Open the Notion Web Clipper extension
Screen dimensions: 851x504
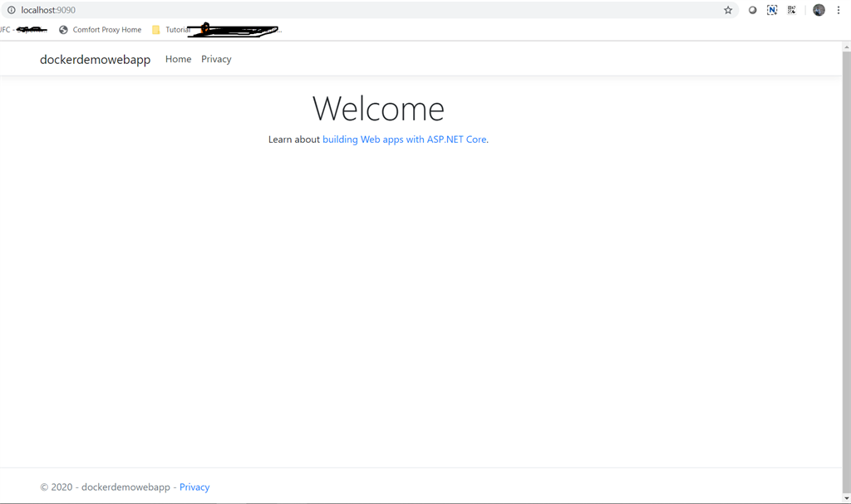click(x=771, y=9)
